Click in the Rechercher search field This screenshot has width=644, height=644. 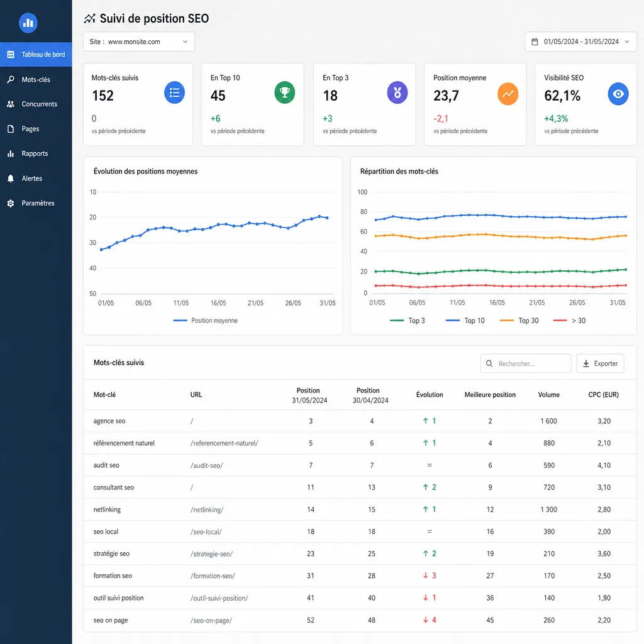[526, 364]
